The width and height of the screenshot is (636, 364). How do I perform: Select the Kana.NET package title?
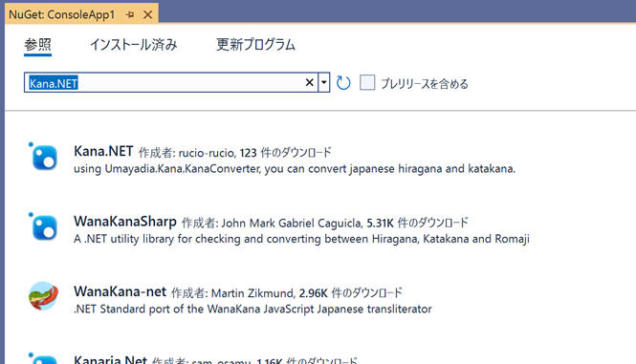point(103,151)
